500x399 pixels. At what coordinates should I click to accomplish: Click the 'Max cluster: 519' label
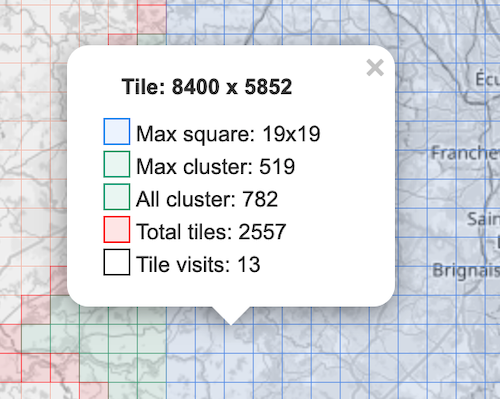point(216,166)
